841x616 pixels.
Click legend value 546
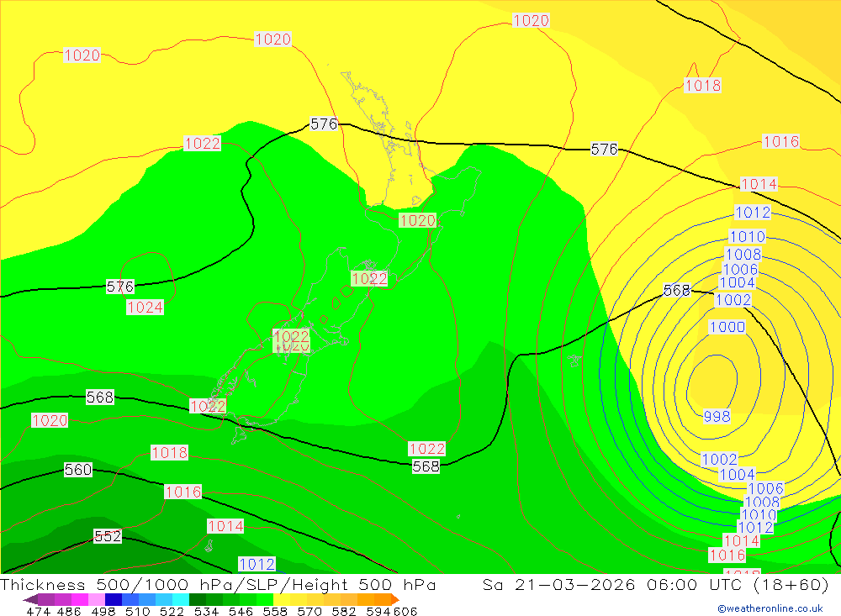[241, 611]
